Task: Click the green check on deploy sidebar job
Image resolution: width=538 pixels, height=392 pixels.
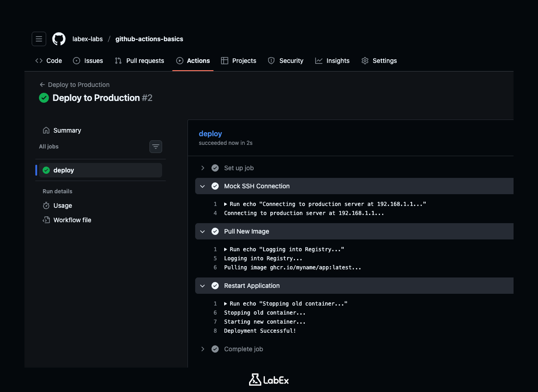Action: pos(46,170)
